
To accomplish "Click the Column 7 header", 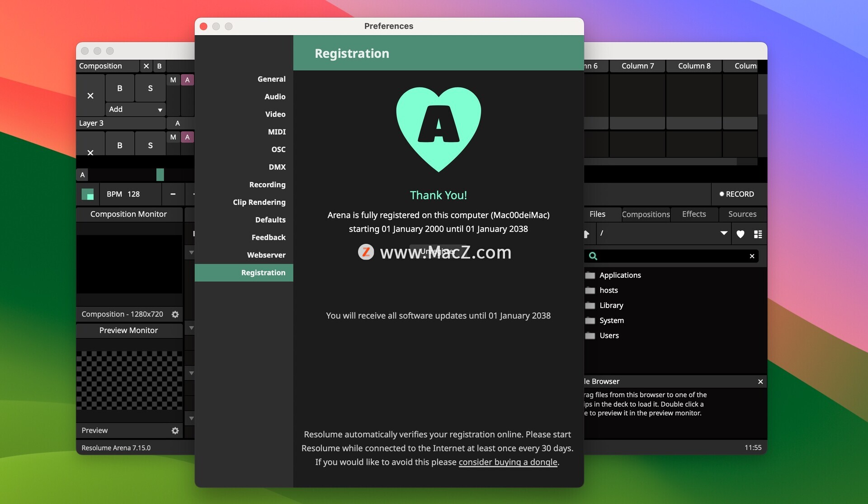I will click(x=637, y=66).
